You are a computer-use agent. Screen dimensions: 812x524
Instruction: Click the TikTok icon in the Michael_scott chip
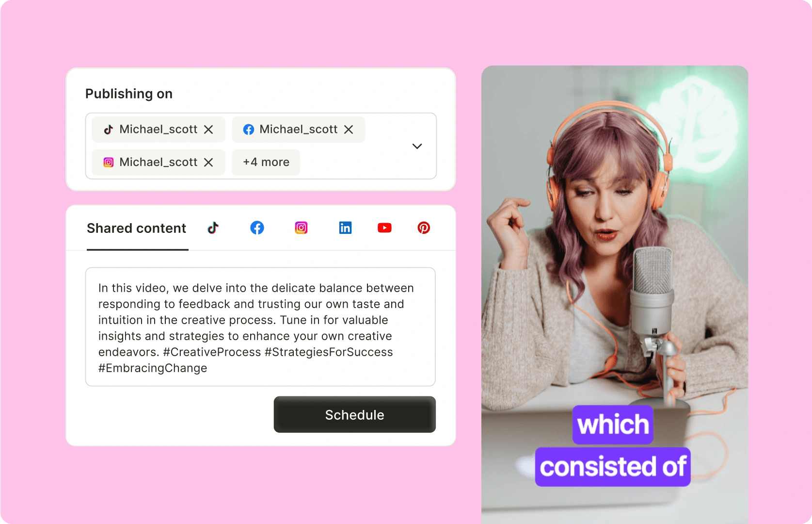[x=109, y=130]
